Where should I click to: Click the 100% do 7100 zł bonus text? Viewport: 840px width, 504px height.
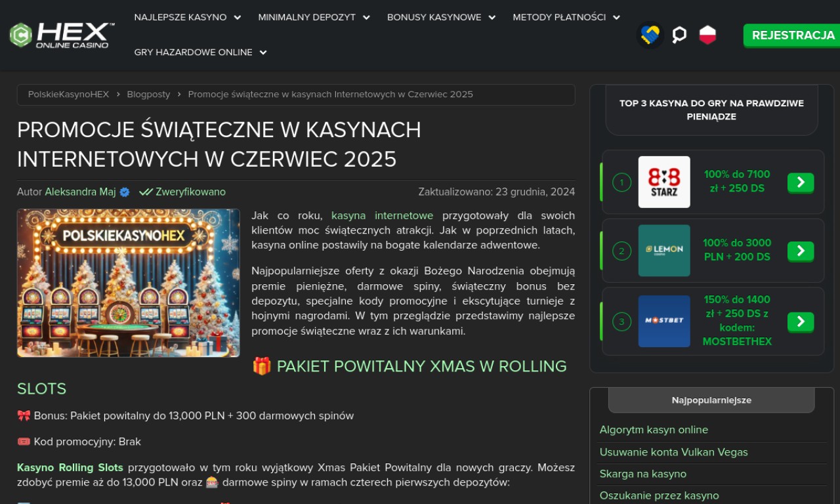[737, 182]
